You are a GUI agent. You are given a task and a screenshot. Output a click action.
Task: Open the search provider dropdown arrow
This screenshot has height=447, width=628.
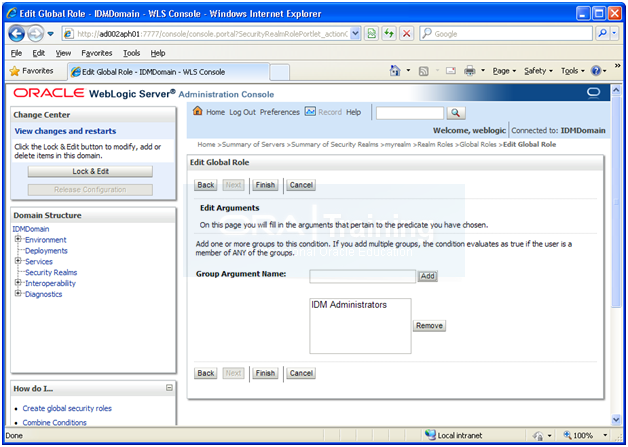[x=614, y=34]
